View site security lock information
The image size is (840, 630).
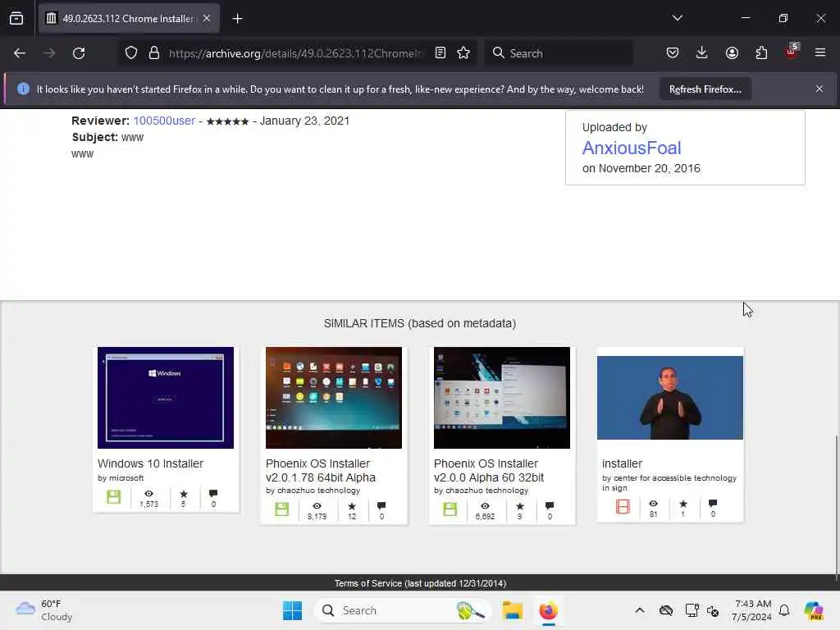(154, 53)
